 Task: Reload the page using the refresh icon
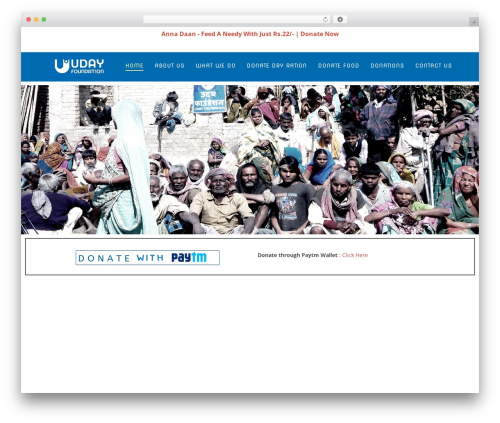click(x=325, y=20)
